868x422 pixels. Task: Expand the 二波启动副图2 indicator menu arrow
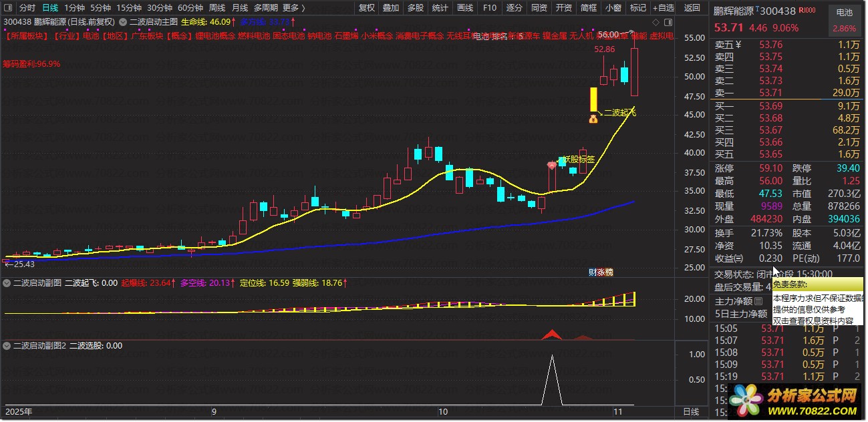tap(8, 346)
